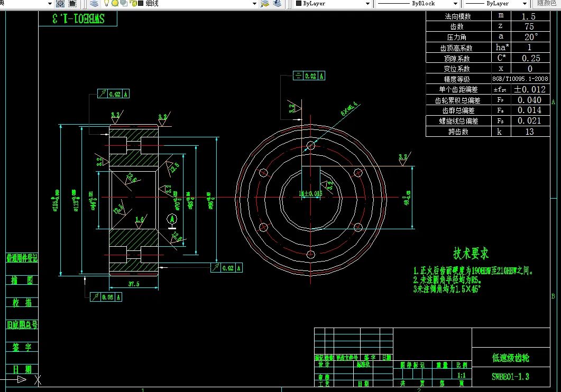Select the module value 1.5

(528, 16)
